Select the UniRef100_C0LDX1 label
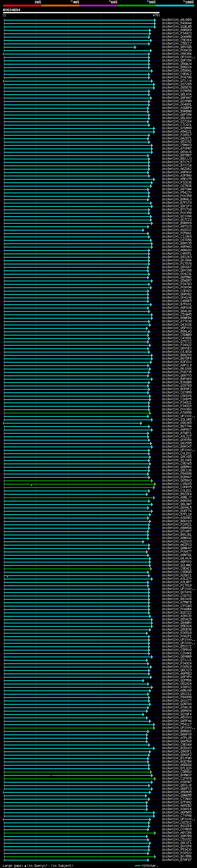The height and width of the screenshot is (868, 197). (177, 490)
